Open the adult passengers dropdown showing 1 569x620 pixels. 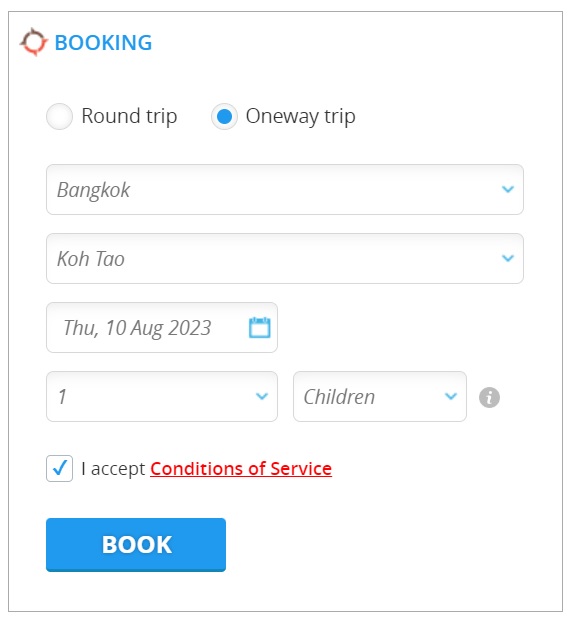pos(162,396)
